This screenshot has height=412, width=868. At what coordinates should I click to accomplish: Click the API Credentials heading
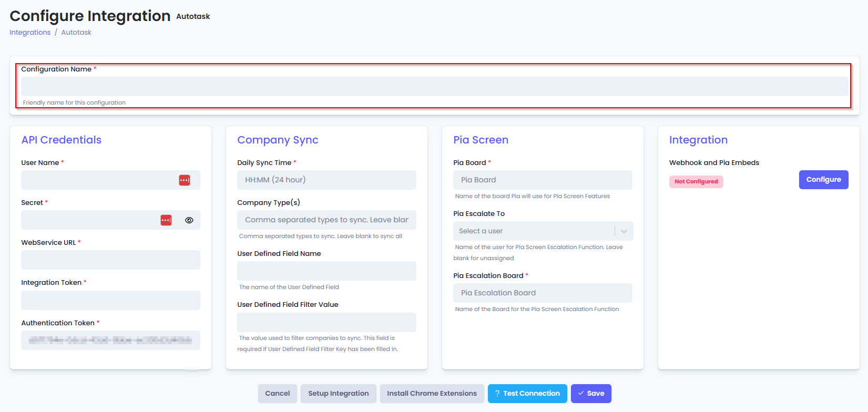[62, 140]
